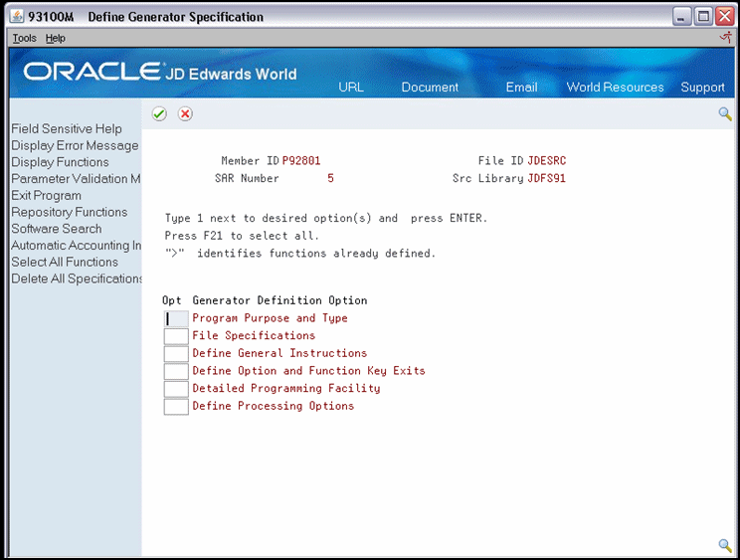Close the Define Generator Specification window
This screenshot has width=740, height=560.
(725, 17)
